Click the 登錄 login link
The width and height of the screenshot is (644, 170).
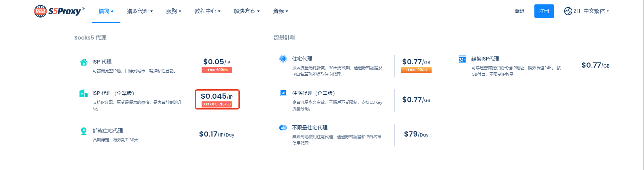coord(520,11)
